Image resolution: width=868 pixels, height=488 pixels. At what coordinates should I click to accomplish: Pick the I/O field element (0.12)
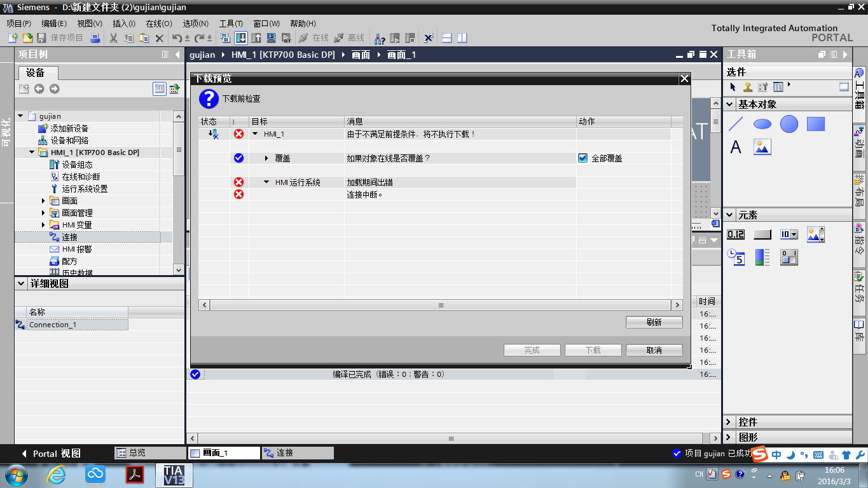pos(736,234)
